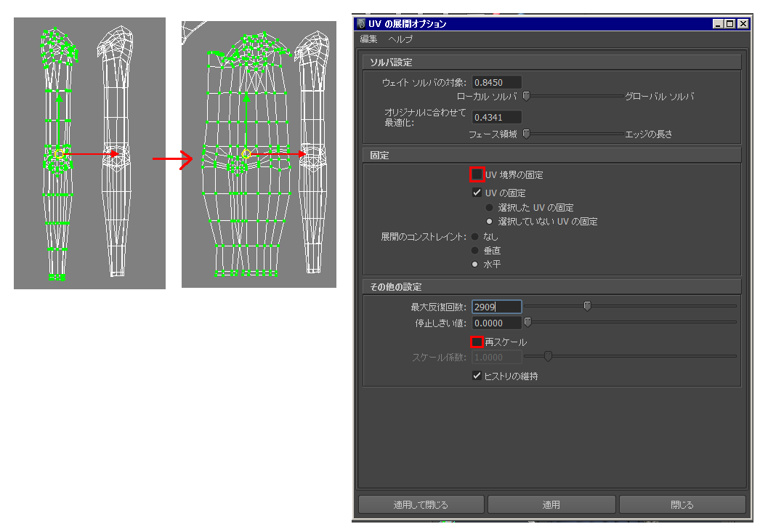Uncheck the UV の固定 checkbox
The width and height of the screenshot is (760, 532).
pyautogui.click(x=477, y=193)
